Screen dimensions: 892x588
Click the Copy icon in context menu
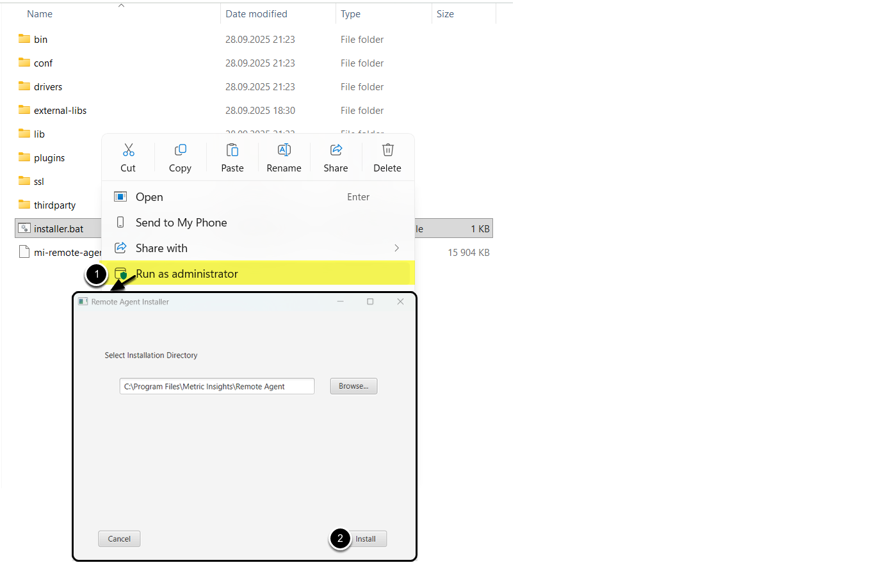181,150
